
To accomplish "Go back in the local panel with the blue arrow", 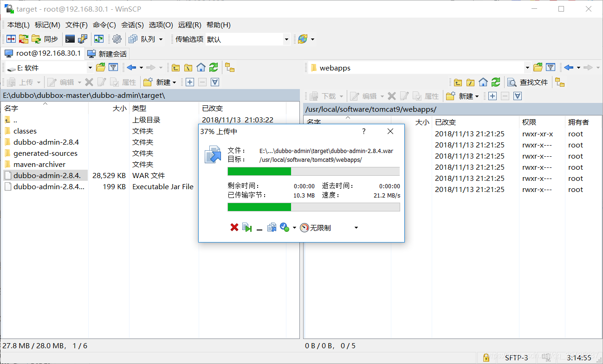I will [x=131, y=68].
